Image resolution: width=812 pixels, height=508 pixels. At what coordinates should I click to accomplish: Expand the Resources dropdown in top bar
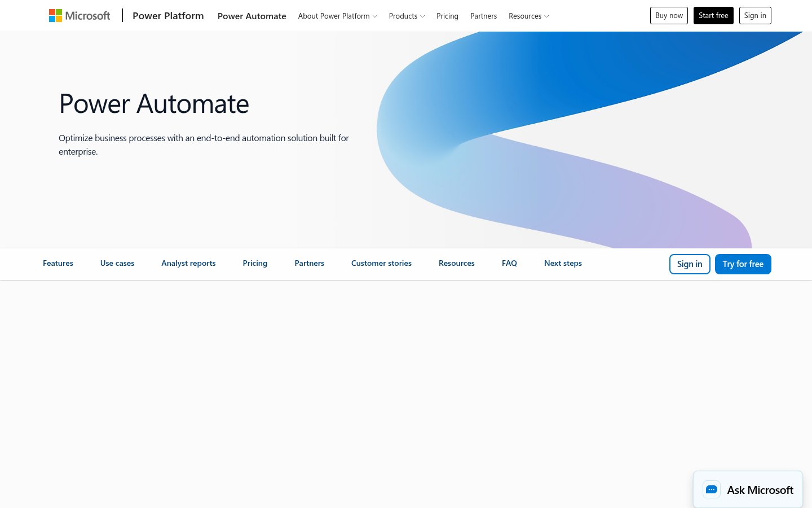pos(528,16)
